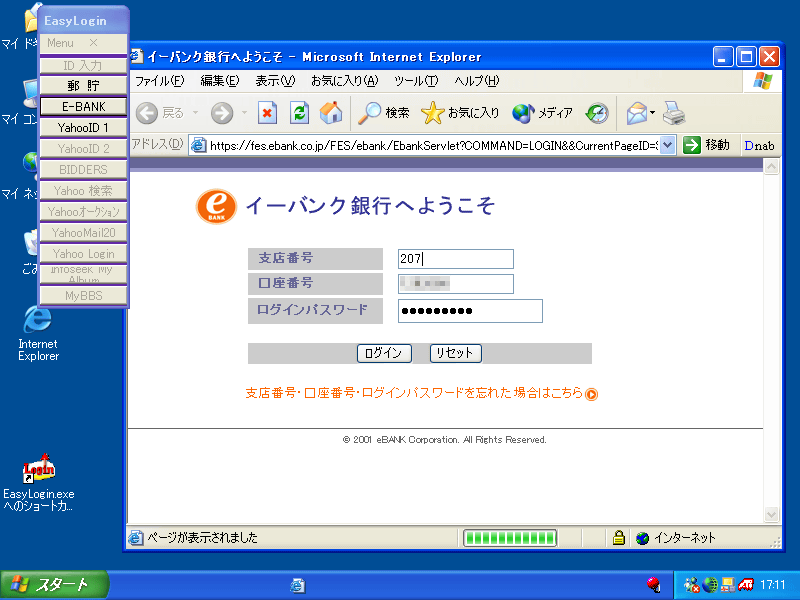800x600 pixels.
Task: Click BIDDERS in EasyLogin panel
Action: 83,169
